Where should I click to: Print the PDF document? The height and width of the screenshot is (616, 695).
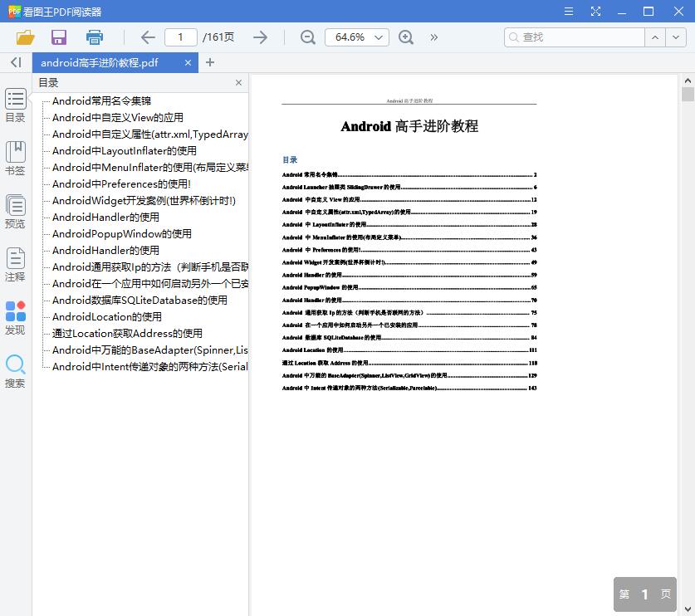click(93, 37)
